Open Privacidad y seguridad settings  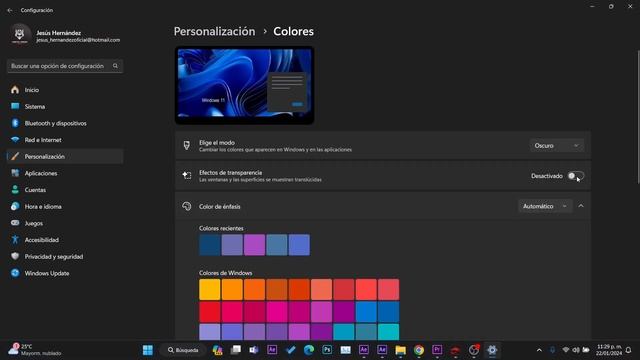click(65, 257)
